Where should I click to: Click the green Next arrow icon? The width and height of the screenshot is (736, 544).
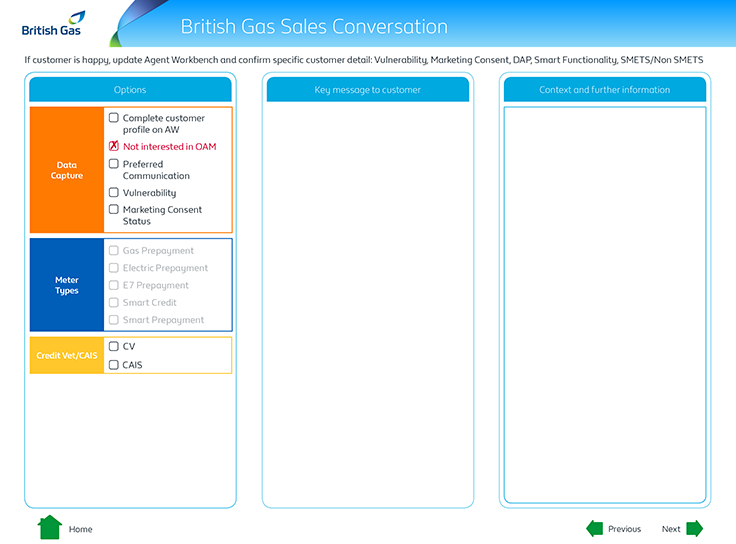(x=694, y=529)
